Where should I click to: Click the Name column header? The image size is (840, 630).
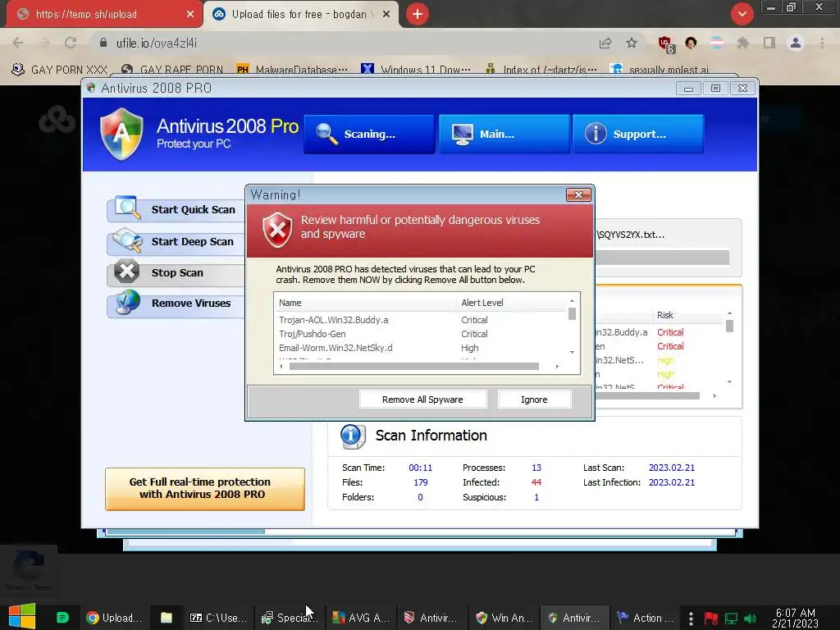click(365, 303)
